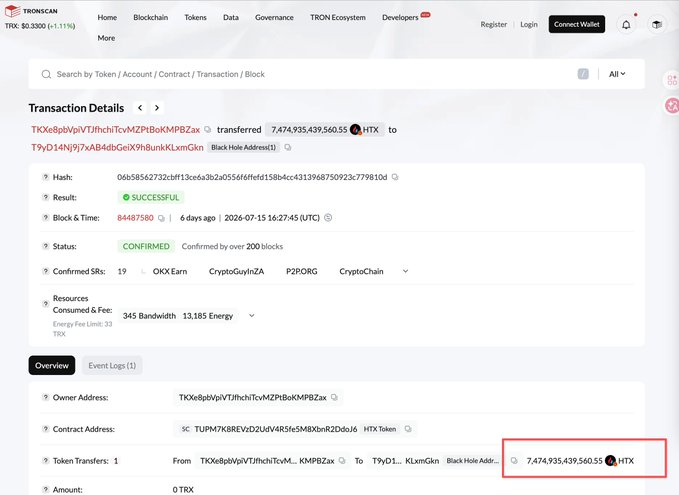Switch to the Event Logs (1) tab

tap(112, 366)
